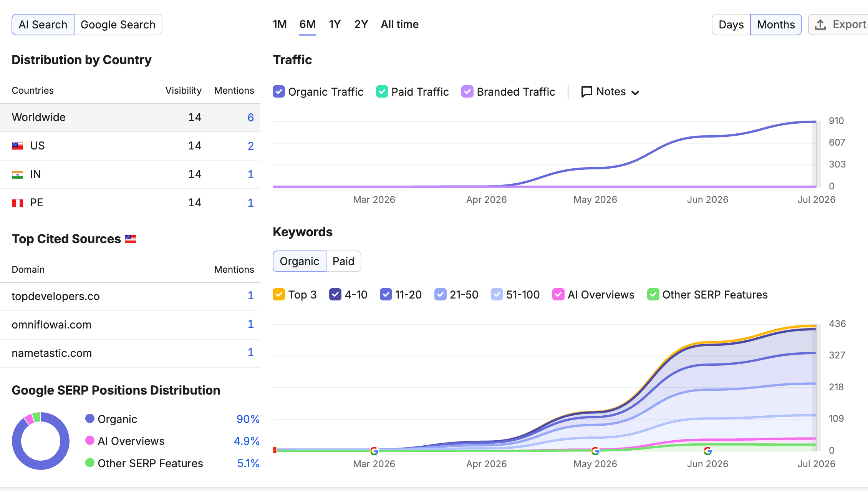Click the Organic 90% value
868x491 pixels.
click(x=248, y=419)
